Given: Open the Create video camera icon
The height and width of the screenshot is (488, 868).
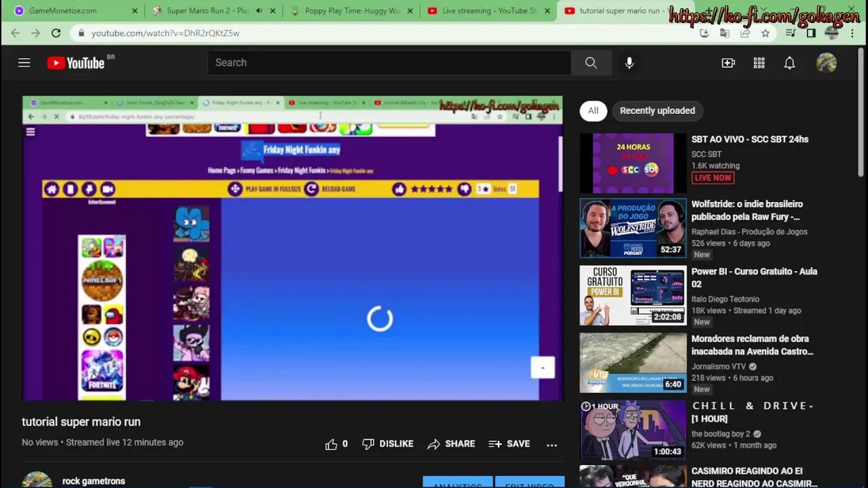Looking at the screenshot, I should pos(728,63).
